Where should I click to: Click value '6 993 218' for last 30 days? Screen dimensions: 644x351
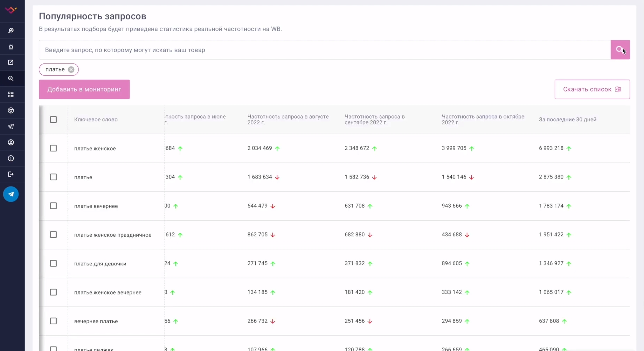pos(551,148)
